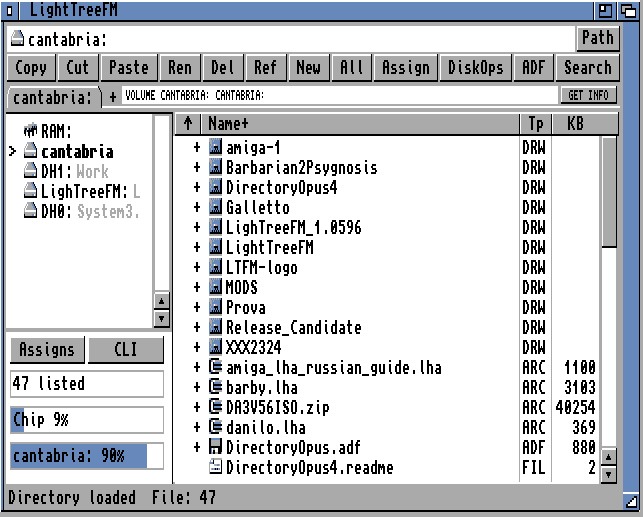The height and width of the screenshot is (517, 643).
Task: Select the cantabria: tab
Action: pyautogui.click(x=53, y=98)
